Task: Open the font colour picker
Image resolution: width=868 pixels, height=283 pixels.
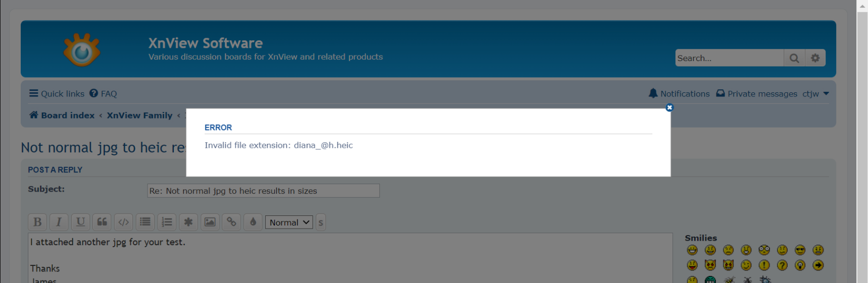Action: coord(253,222)
